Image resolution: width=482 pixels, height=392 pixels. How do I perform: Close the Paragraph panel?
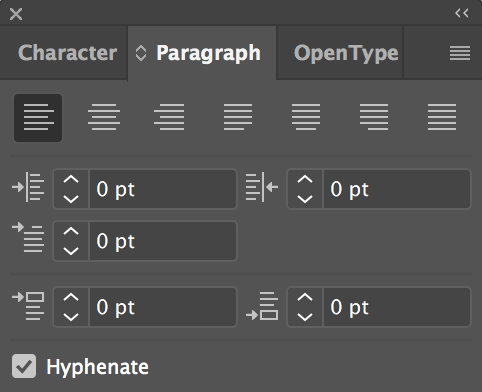pos(16,14)
